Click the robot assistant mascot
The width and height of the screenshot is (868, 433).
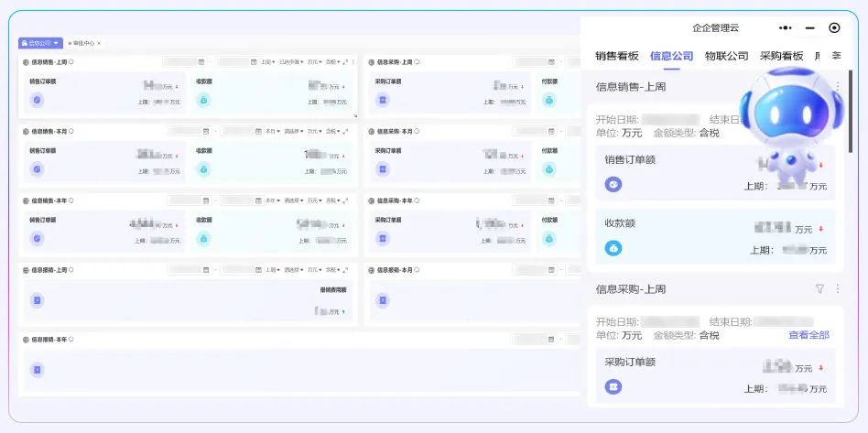click(x=789, y=124)
